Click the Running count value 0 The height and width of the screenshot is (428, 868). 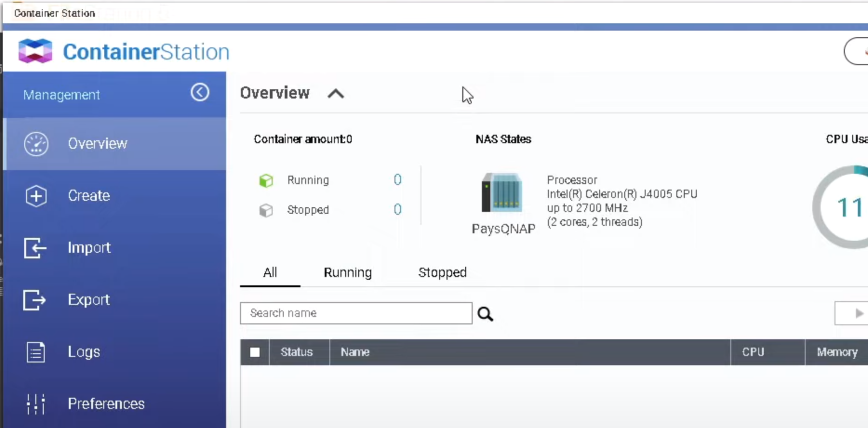point(397,180)
